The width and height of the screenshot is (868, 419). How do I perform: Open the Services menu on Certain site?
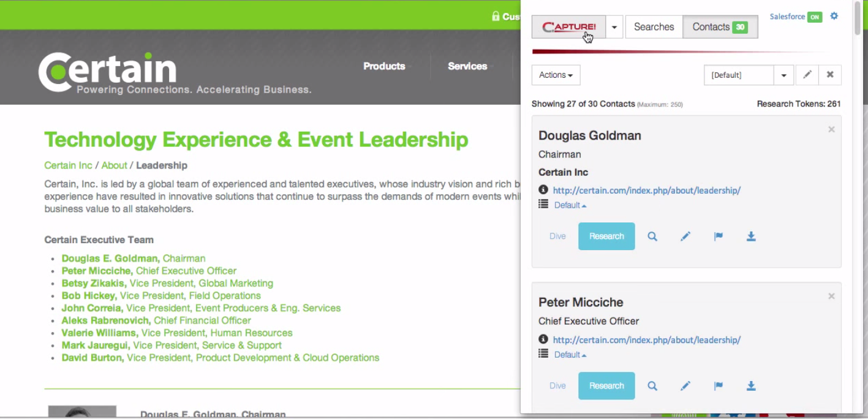(x=467, y=66)
